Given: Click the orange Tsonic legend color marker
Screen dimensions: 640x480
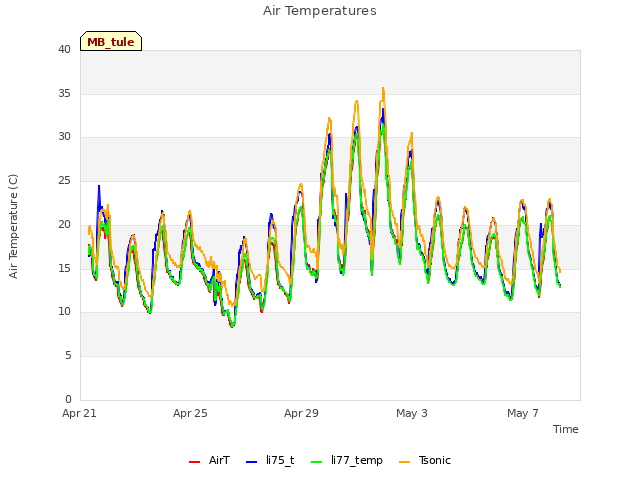Looking at the screenshot, I should (x=404, y=462).
